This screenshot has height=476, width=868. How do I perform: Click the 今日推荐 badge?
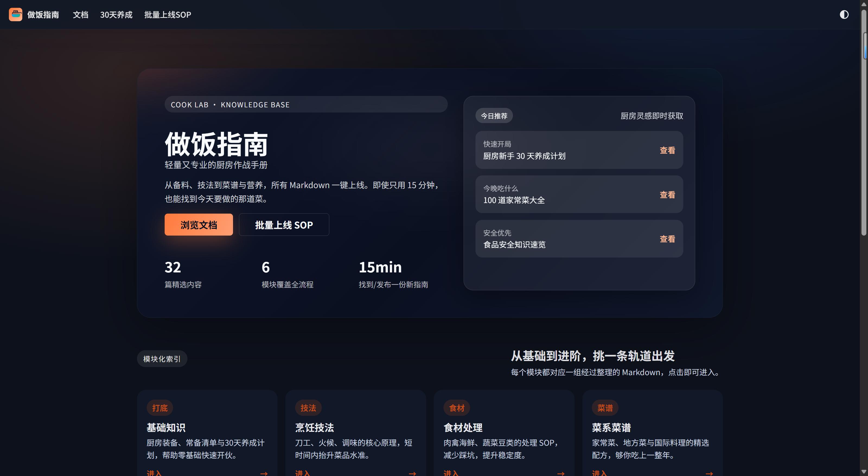494,116
